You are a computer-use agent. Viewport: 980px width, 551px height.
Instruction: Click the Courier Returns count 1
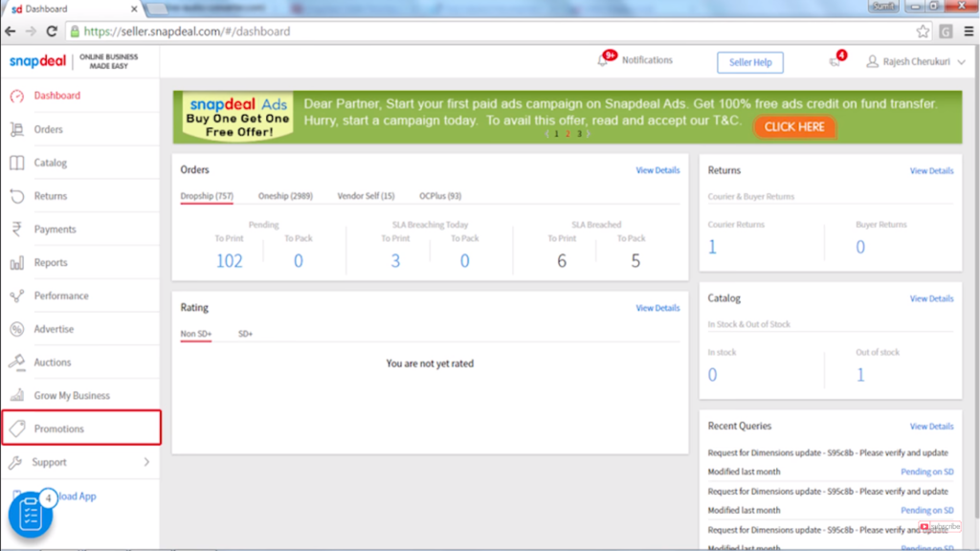(x=712, y=248)
